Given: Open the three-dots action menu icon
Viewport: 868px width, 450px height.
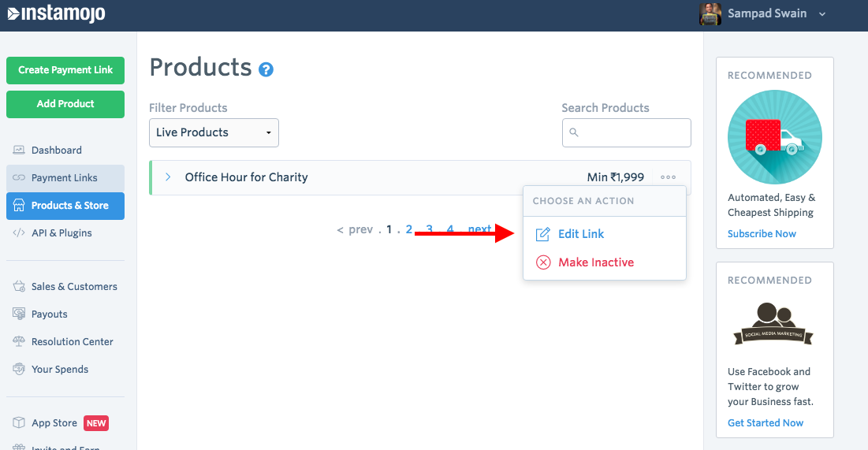Looking at the screenshot, I should pyautogui.click(x=669, y=177).
